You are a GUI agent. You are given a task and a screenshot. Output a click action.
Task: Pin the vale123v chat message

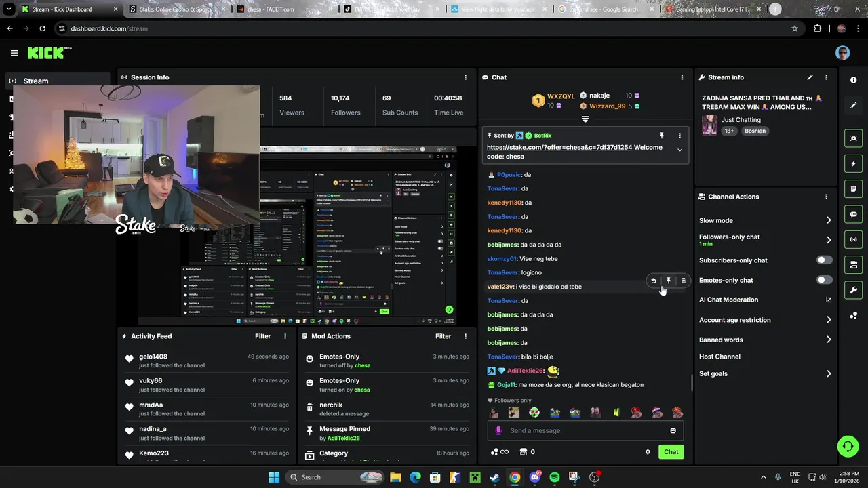coord(669,281)
